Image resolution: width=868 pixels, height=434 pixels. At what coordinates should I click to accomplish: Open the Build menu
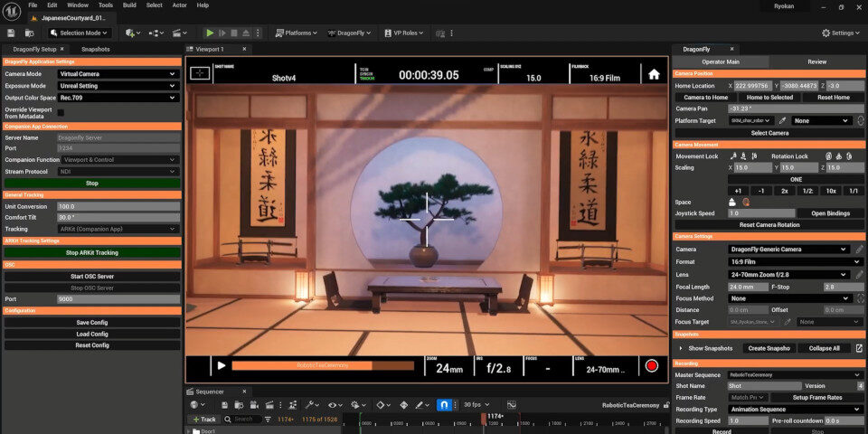point(129,5)
